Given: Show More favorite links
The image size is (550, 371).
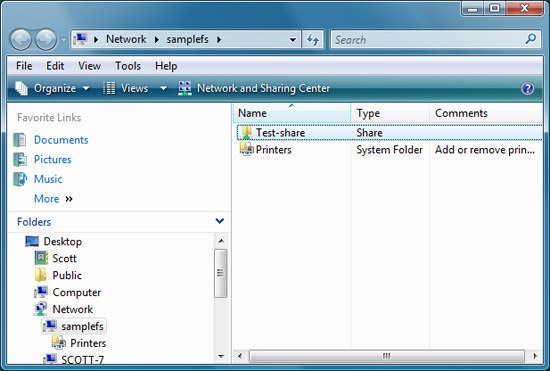Looking at the screenshot, I should [53, 199].
